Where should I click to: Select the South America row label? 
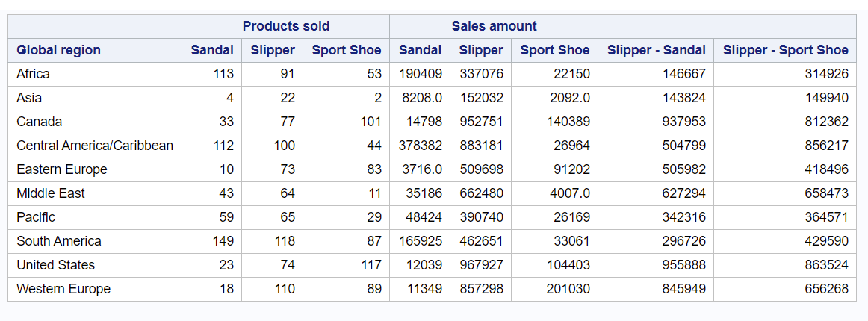point(59,241)
